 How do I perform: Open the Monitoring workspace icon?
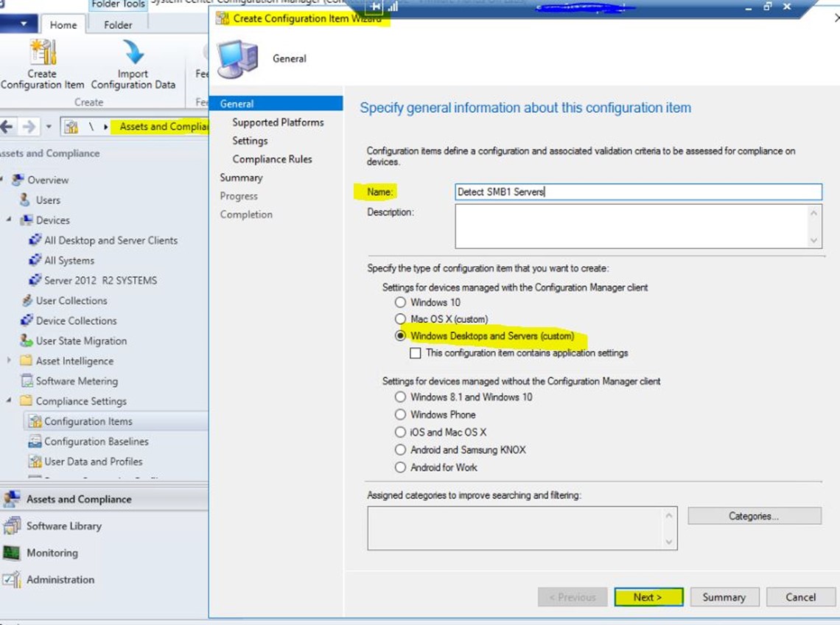coord(12,553)
